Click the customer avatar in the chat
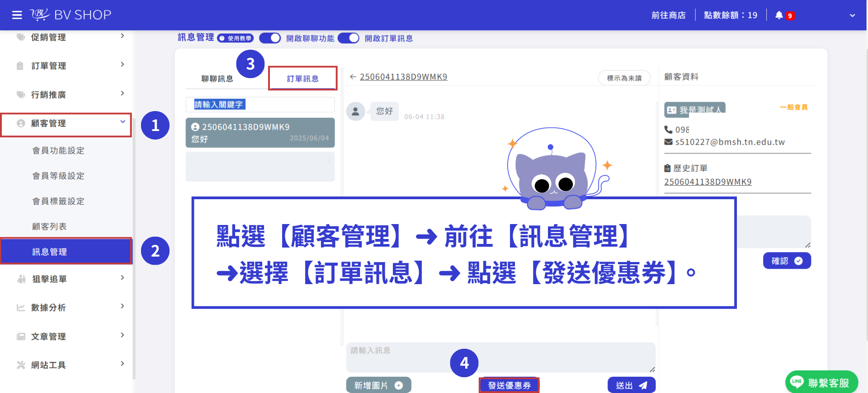Image resolution: width=868 pixels, height=393 pixels. [355, 111]
